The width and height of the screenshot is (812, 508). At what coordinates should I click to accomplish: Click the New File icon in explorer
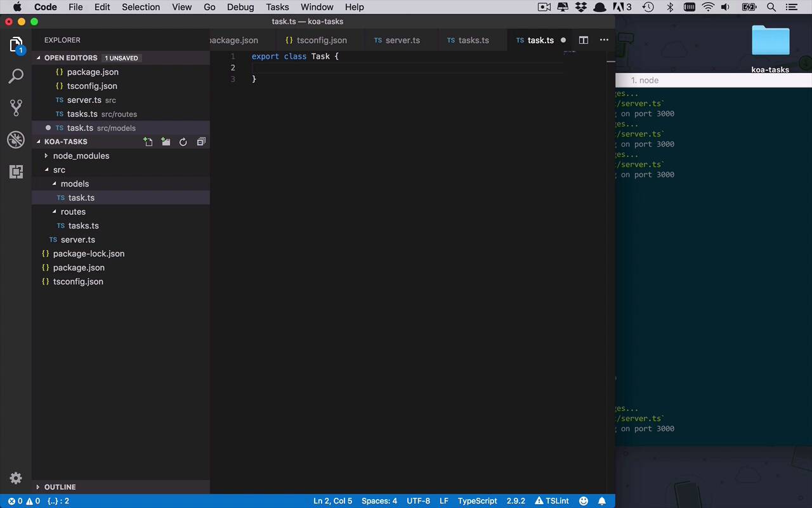click(x=148, y=142)
